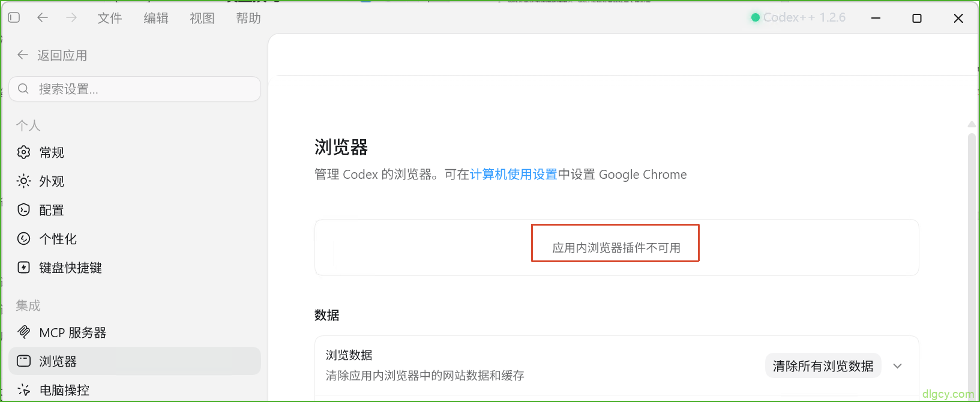Viewport: 980px width, 402px height.
Task: Open 常规 general settings gear icon
Action: 24,152
